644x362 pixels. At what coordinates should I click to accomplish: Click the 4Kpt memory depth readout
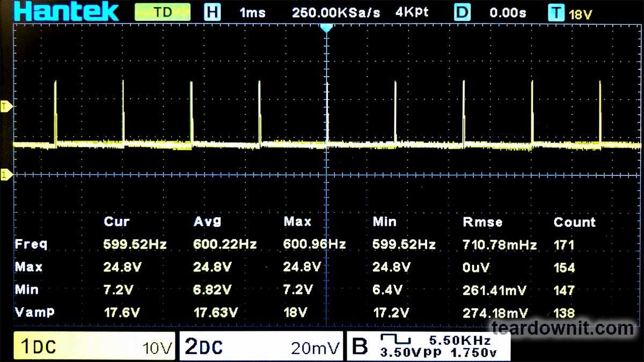pos(412,12)
